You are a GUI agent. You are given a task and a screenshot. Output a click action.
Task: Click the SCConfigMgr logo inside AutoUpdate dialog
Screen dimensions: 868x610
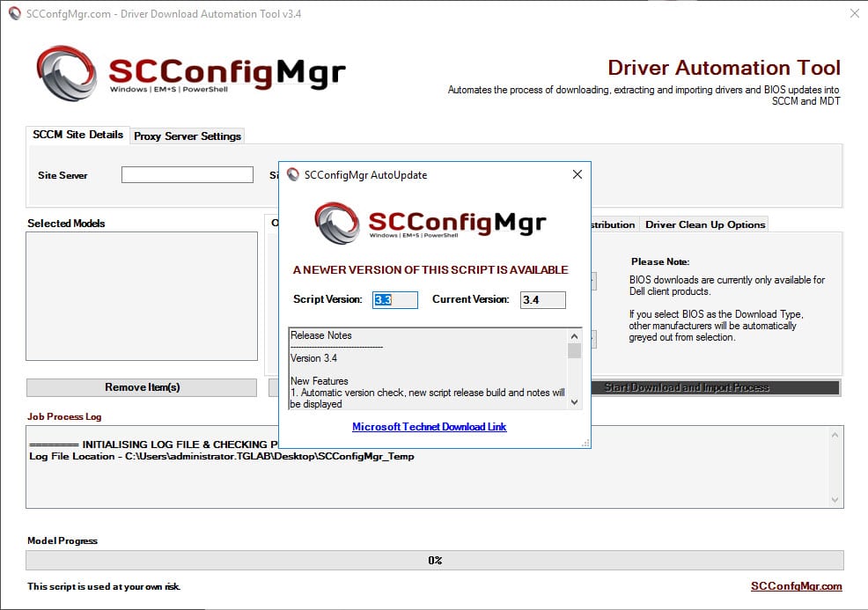[x=430, y=223]
